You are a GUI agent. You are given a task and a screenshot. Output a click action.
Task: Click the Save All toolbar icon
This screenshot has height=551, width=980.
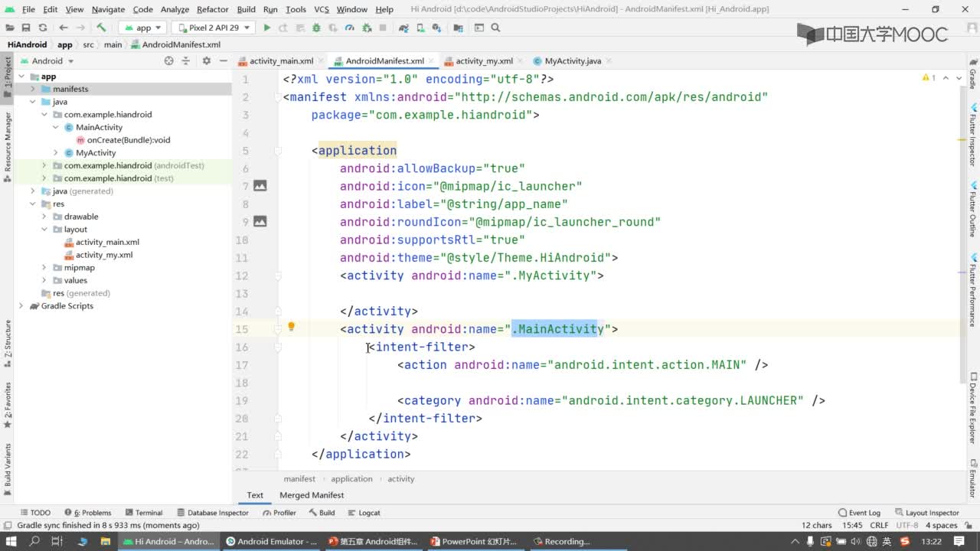(25, 28)
